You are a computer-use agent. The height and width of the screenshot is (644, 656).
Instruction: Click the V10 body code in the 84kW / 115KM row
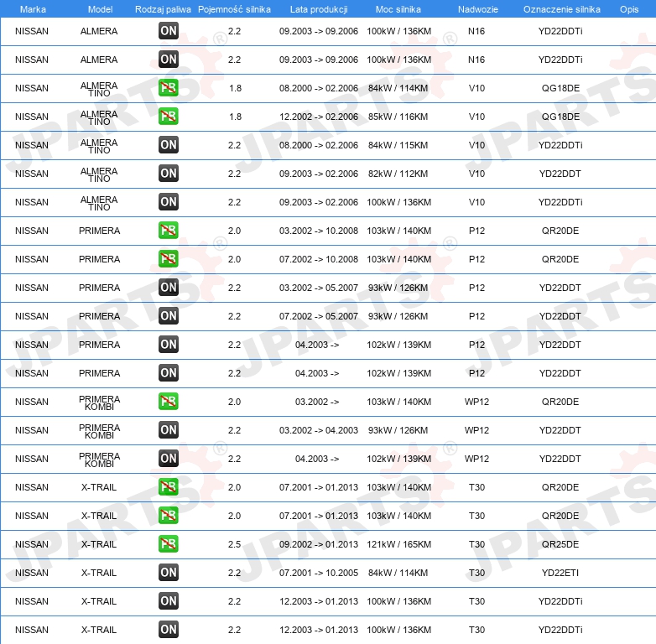click(476, 145)
